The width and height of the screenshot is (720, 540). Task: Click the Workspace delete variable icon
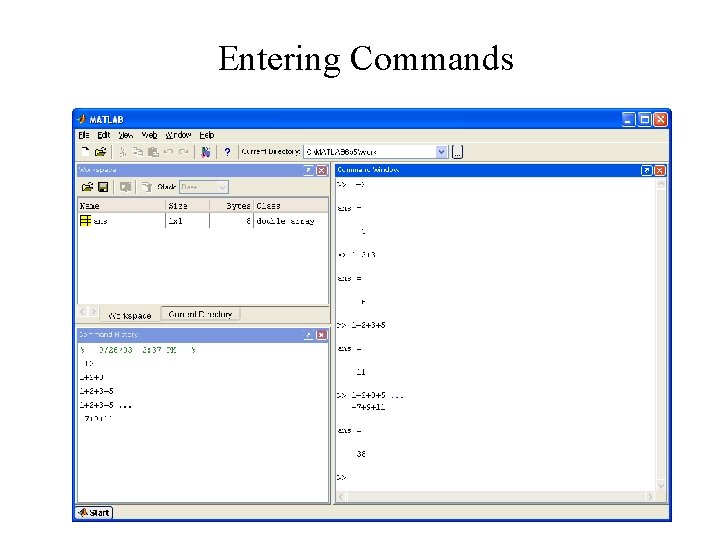146,187
